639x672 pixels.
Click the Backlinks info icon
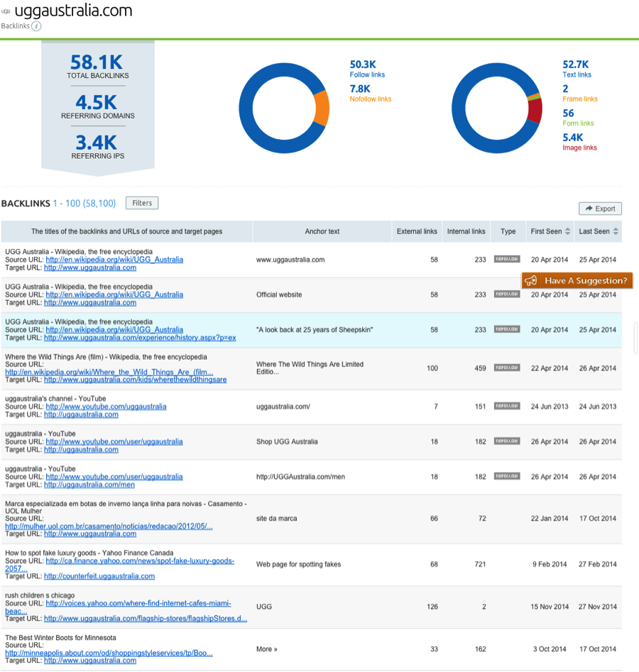36,26
